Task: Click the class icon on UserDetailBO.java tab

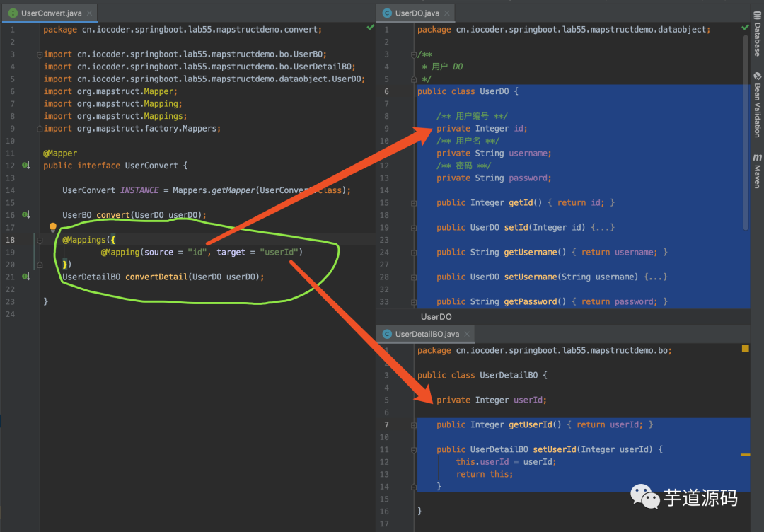Action: (x=387, y=334)
